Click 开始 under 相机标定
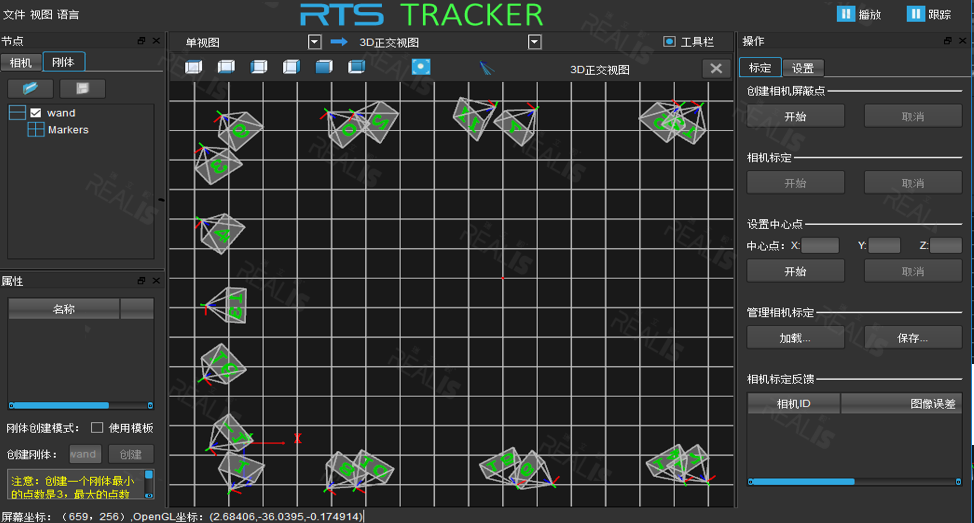974x523 pixels. tap(795, 183)
